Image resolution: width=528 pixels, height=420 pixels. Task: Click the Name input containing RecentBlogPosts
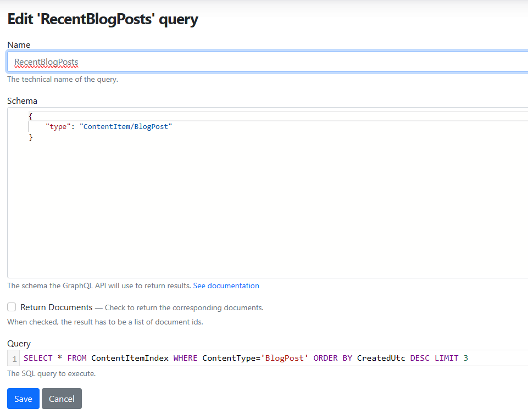click(220, 61)
